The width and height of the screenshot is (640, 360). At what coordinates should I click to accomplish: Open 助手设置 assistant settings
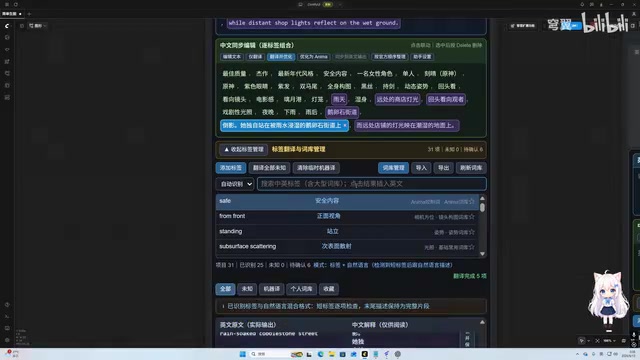tap(422, 57)
